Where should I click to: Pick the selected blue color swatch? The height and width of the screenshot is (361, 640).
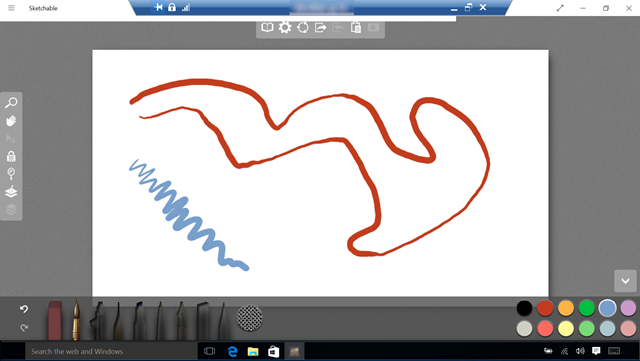pyautogui.click(x=607, y=308)
